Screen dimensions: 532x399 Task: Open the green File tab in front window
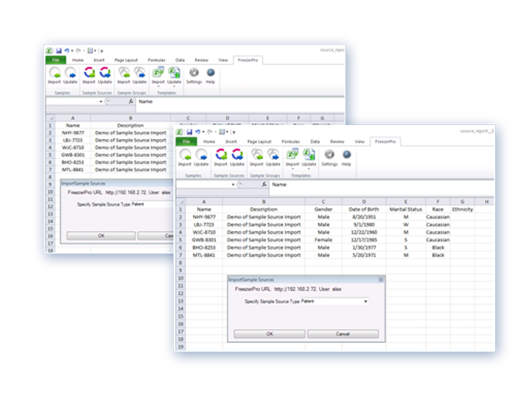click(x=186, y=142)
